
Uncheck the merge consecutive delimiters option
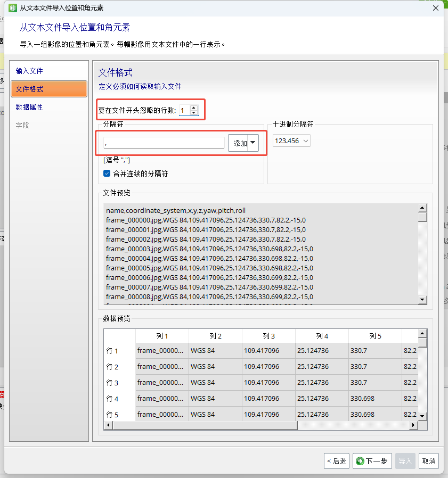(107, 172)
